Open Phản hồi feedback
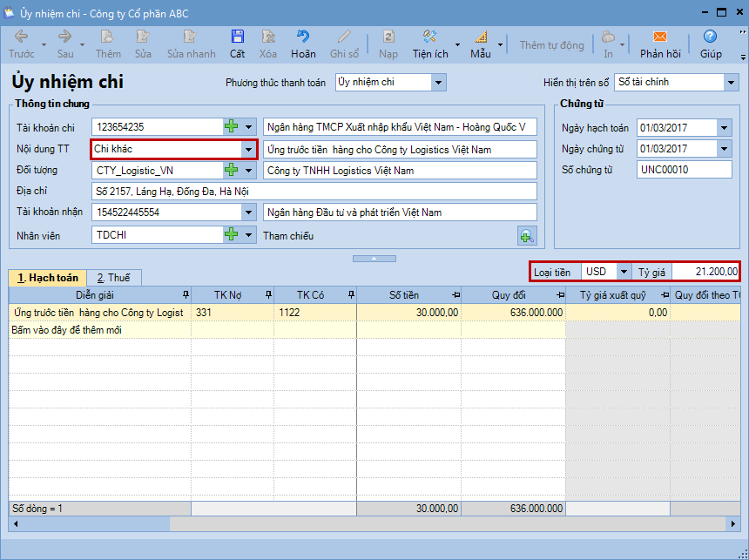Screen dimensions: 749x560 [660, 44]
